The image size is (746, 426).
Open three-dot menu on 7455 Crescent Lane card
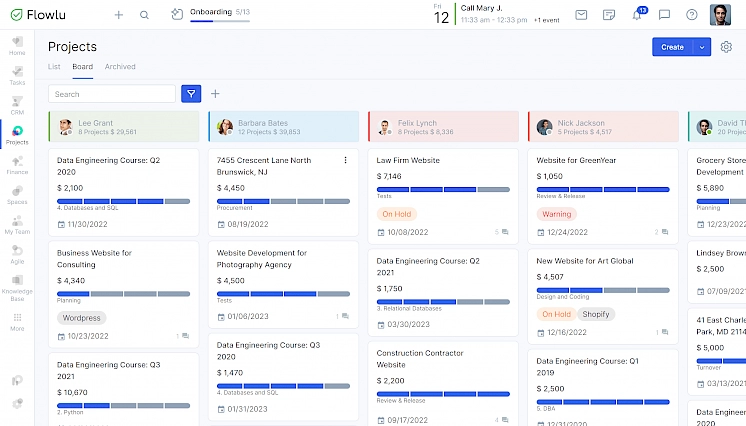point(346,160)
